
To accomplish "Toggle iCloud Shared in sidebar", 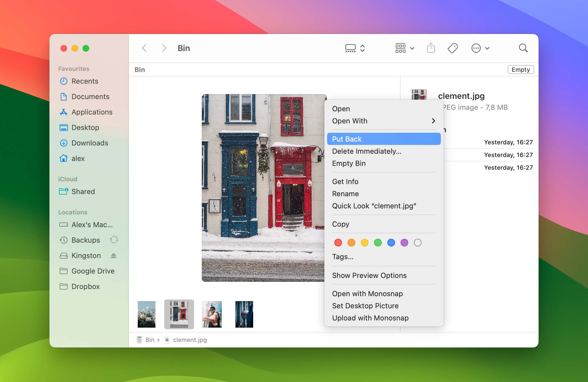I will (83, 191).
